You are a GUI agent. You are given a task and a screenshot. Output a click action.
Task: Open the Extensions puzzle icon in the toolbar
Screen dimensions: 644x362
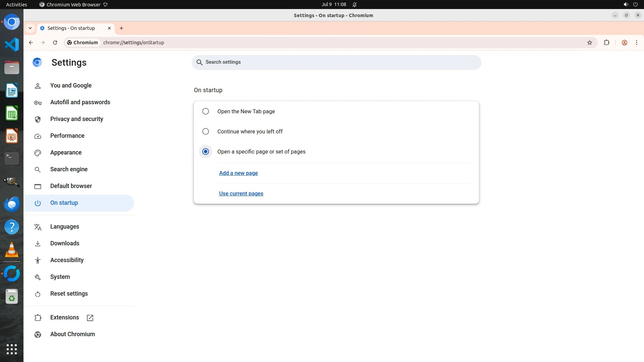(x=606, y=43)
